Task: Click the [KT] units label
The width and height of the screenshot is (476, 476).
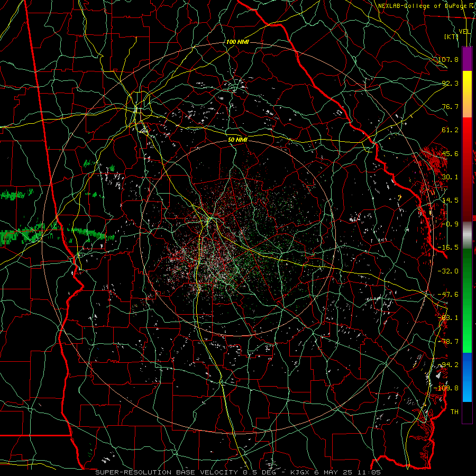Action: (452, 36)
